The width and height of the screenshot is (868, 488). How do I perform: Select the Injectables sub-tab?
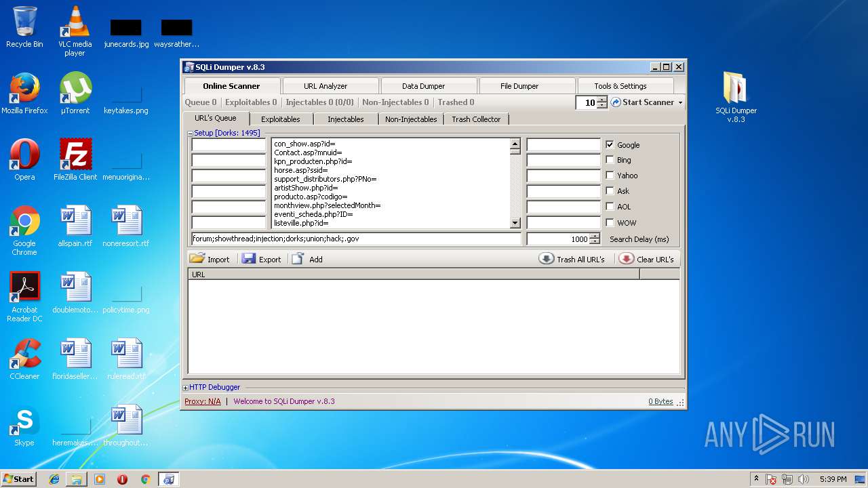(346, 119)
